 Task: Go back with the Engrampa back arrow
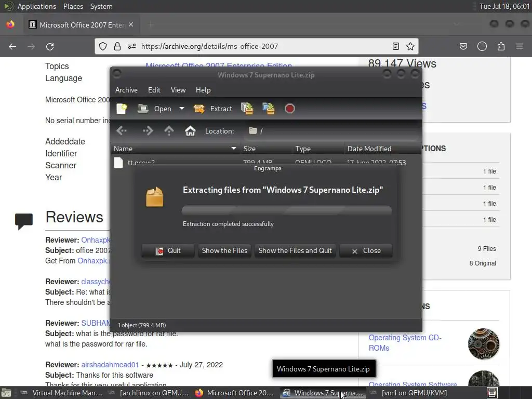pos(122,130)
